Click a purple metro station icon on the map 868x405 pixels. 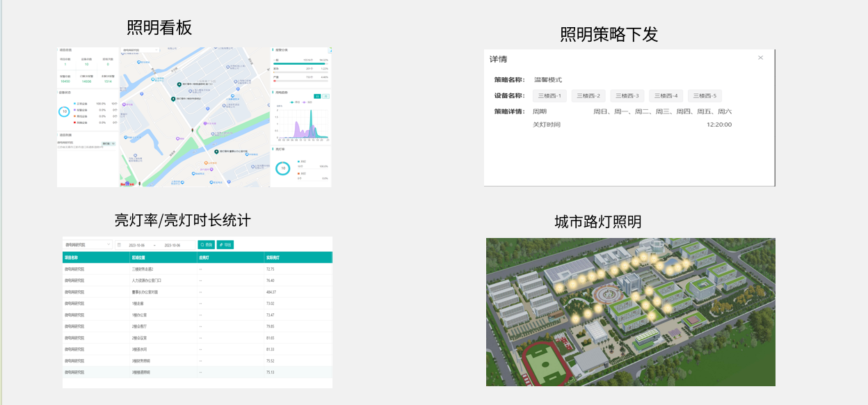pos(204,122)
